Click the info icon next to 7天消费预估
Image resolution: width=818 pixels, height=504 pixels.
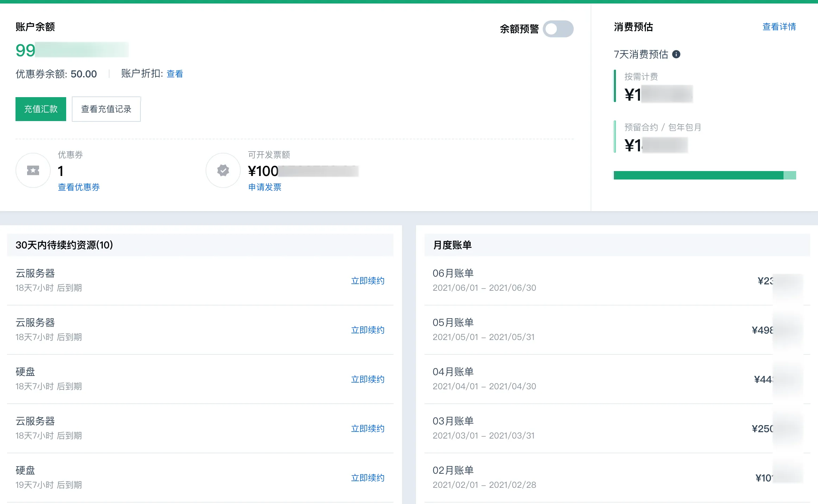point(677,54)
